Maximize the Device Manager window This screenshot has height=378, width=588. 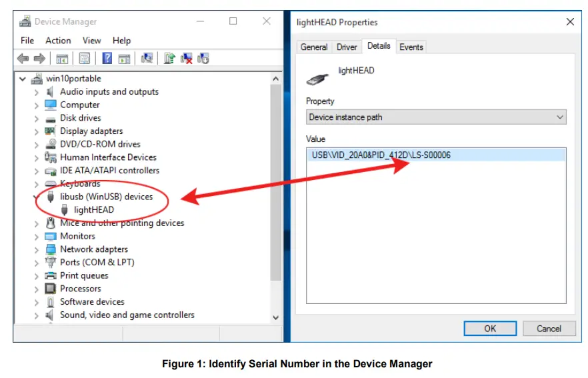[x=233, y=21]
